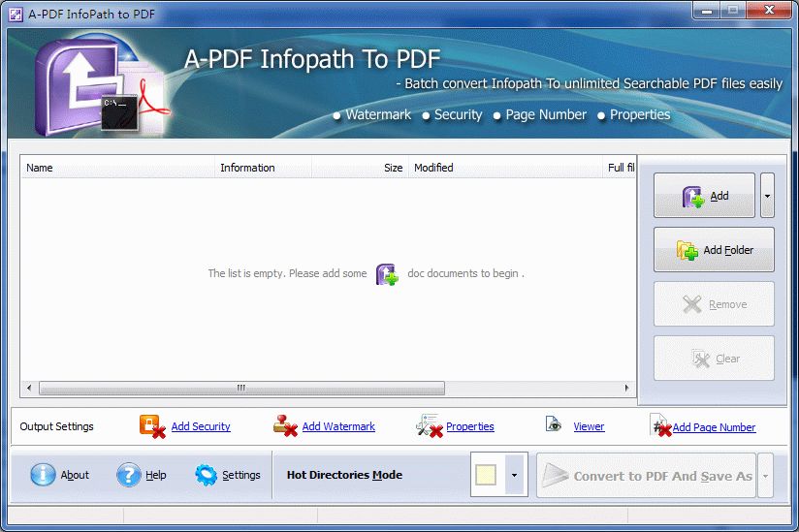This screenshot has height=532, width=799.
Task: Click the Remove button
Action: [x=714, y=304]
